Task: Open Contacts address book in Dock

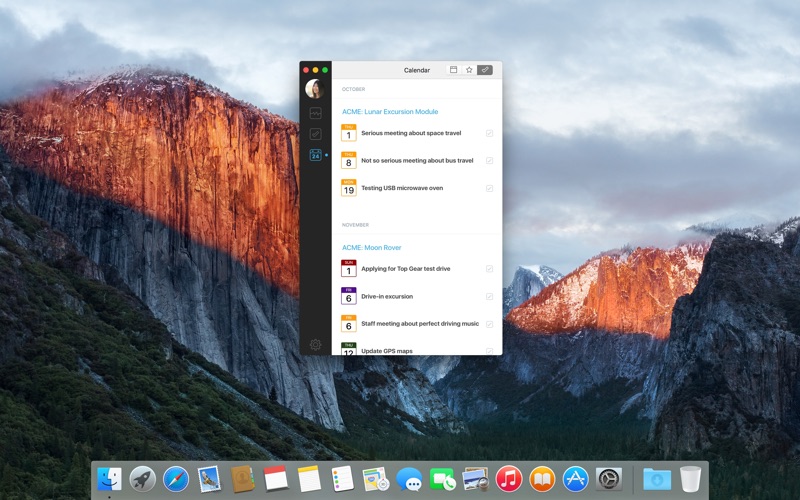Action: [242, 480]
